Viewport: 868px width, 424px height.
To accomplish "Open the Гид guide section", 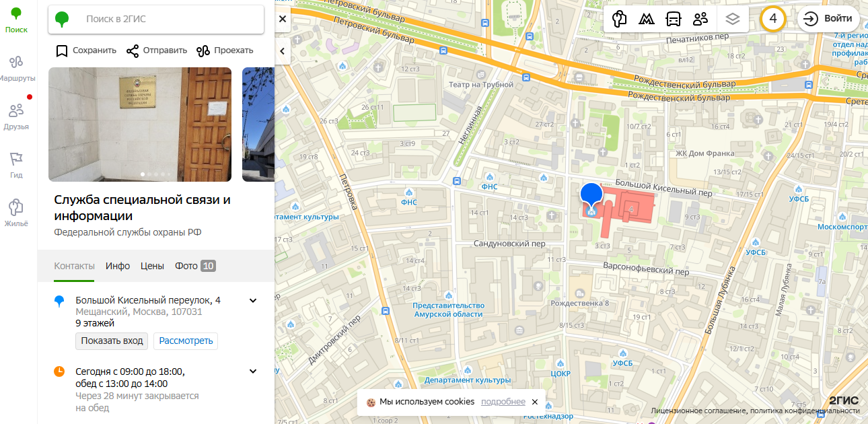I will [x=16, y=164].
